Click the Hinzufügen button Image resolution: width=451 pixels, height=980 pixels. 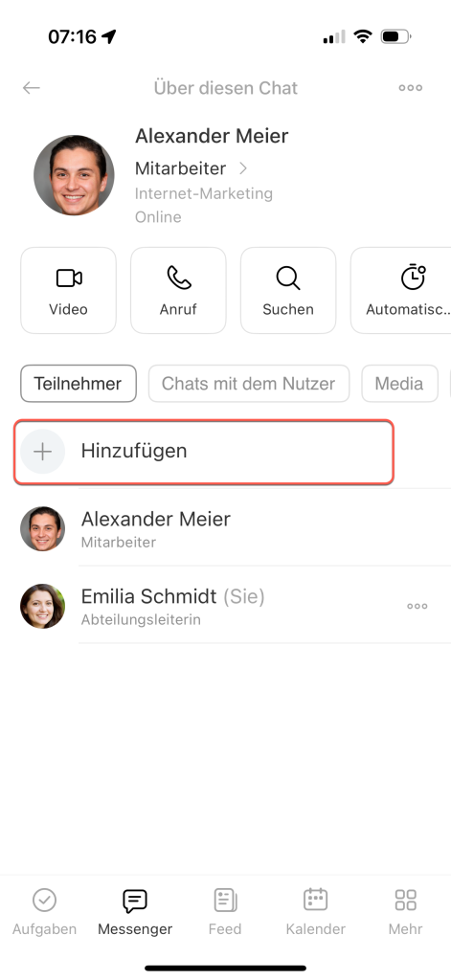[204, 452]
